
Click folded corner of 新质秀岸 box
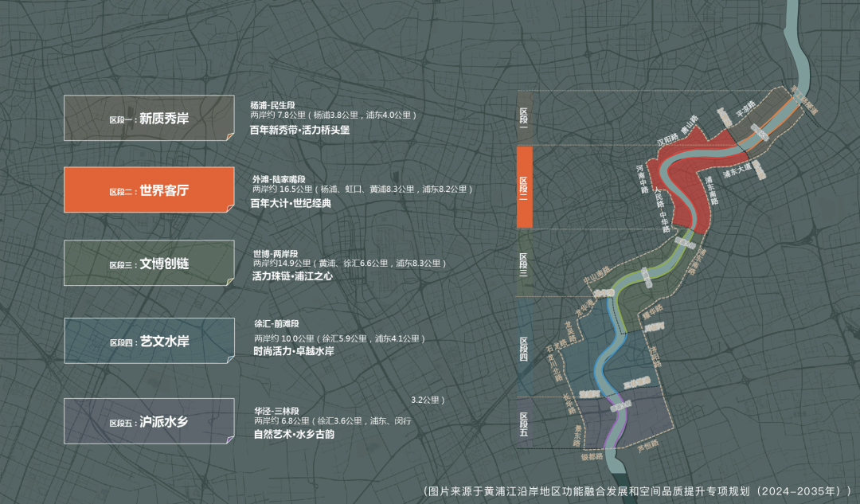[230, 137]
